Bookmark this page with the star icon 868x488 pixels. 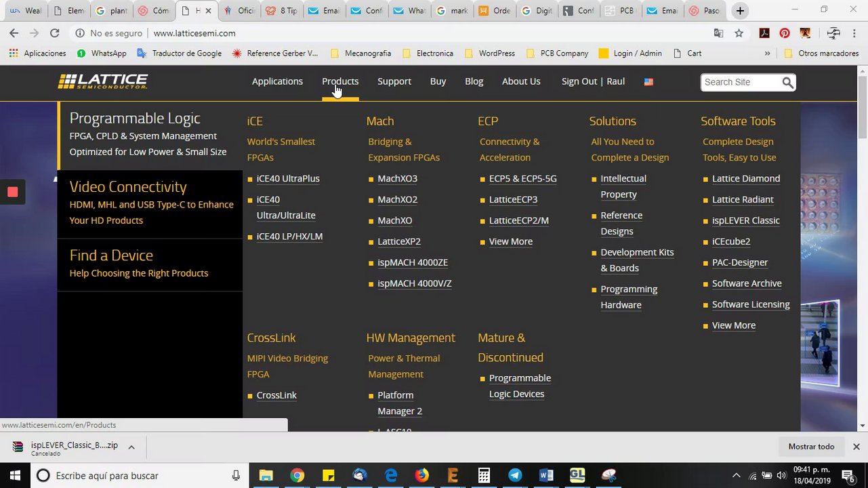[739, 33]
